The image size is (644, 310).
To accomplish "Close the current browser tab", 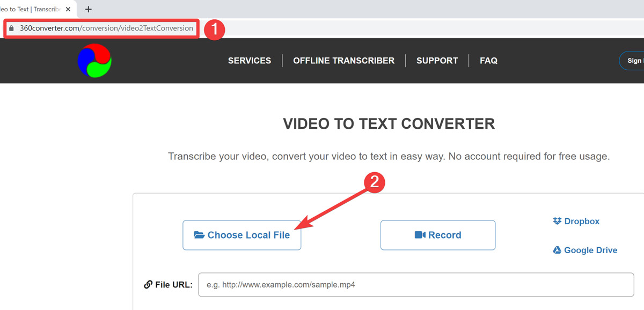I will point(67,9).
